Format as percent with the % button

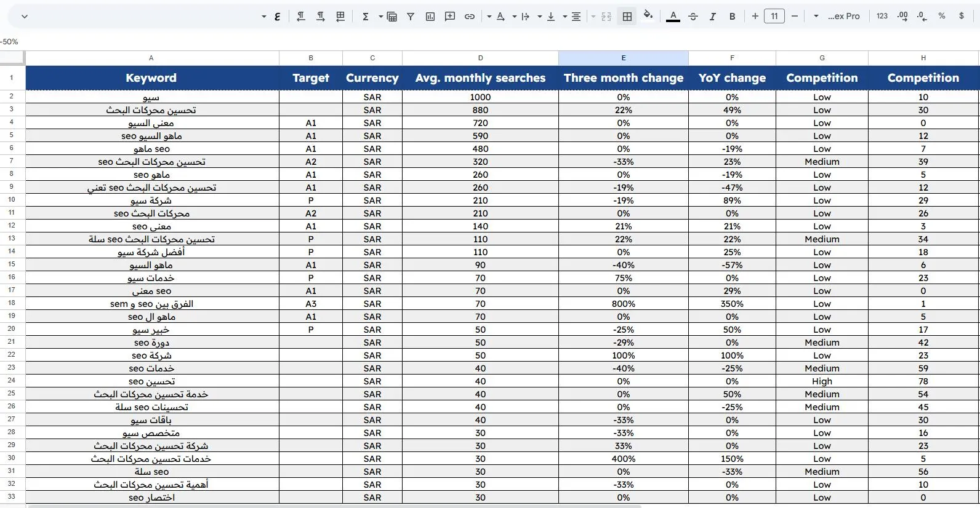tap(942, 17)
